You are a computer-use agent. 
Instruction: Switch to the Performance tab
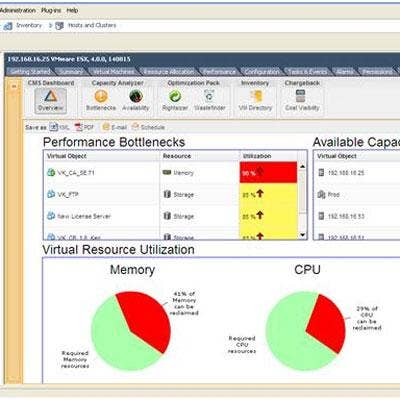(x=219, y=72)
